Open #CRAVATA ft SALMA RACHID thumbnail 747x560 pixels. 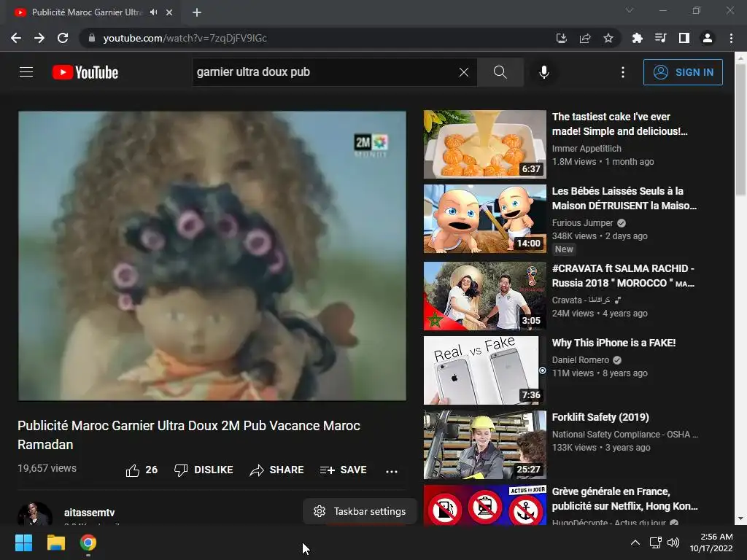click(x=485, y=296)
